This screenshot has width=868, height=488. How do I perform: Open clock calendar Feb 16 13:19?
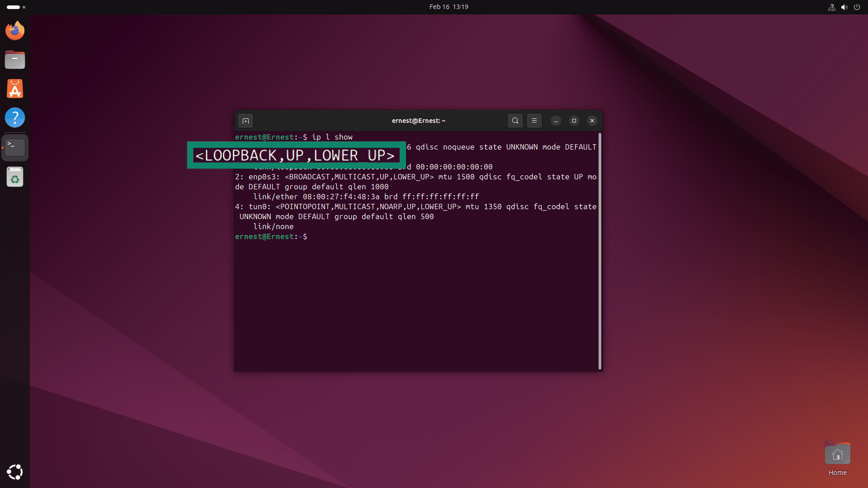point(448,7)
